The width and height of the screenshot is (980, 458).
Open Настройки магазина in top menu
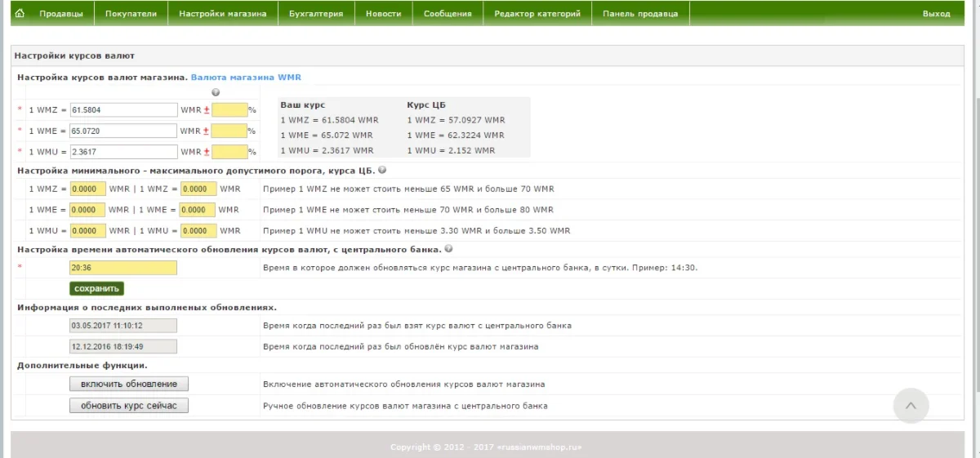tap(222, 14)
